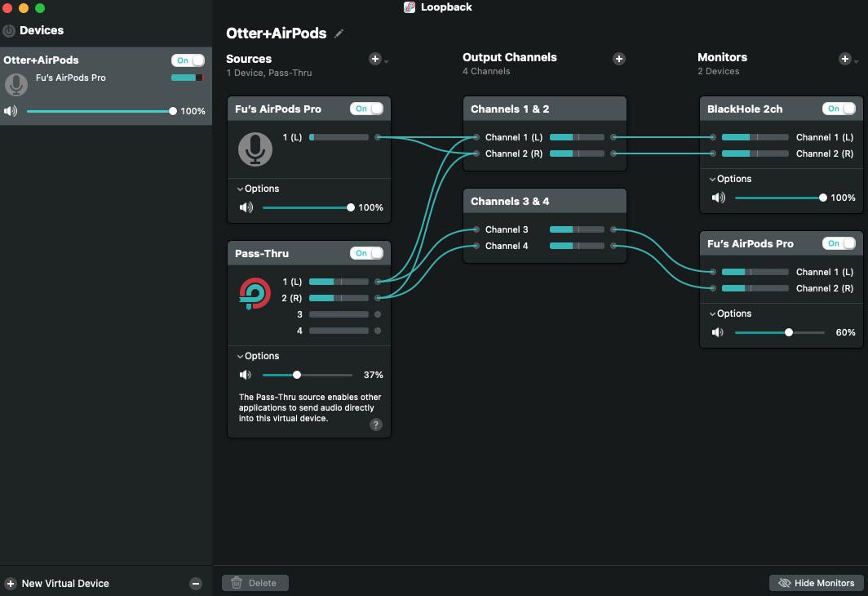
Task: Adjust Pass-Thru volume slider at 37%
Action: coord(307,375)
